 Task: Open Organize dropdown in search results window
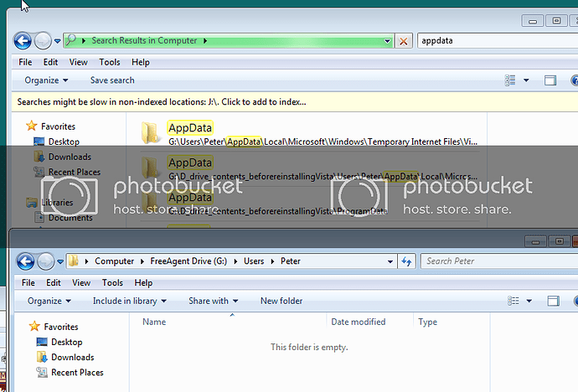click(46, 80)
